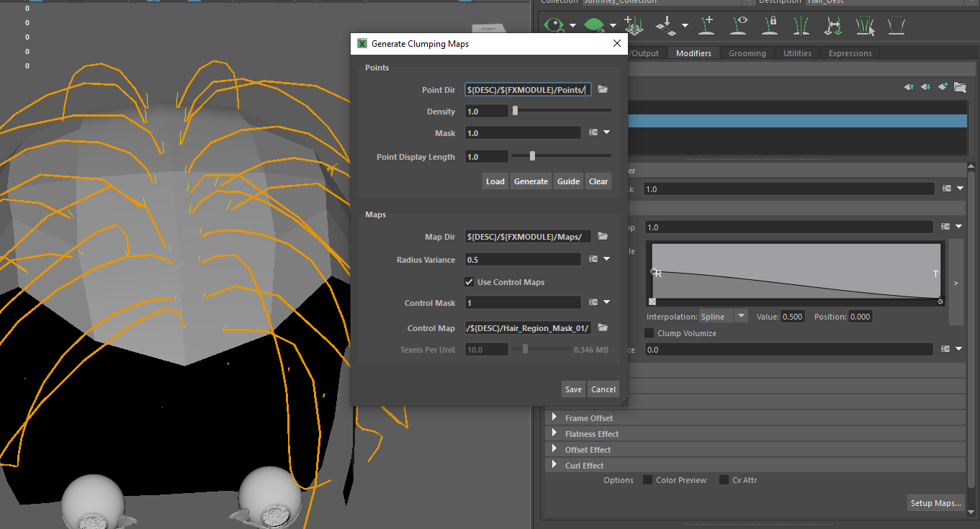Click the XGen preview eye icon
Image resolution: width=980 pixels, height=529 pixels.
pyautogui.click(x=554, y=26)
